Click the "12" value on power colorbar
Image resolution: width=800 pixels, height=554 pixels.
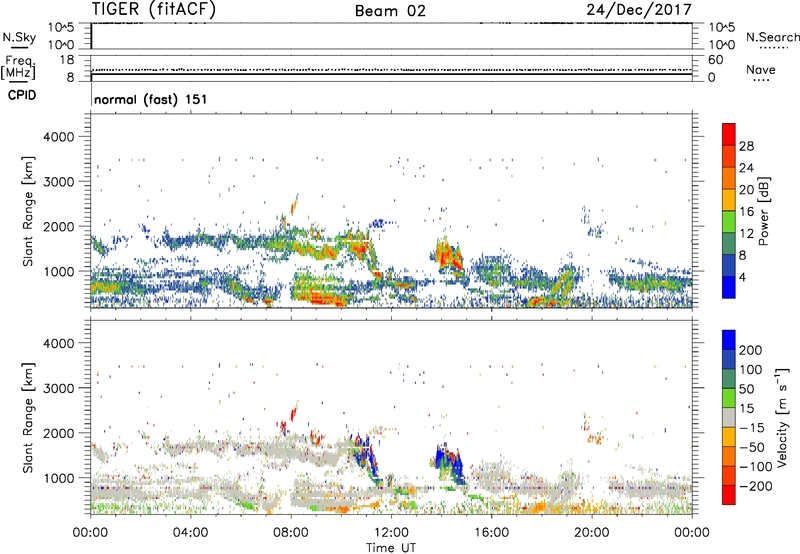click(x=746, y=234)
